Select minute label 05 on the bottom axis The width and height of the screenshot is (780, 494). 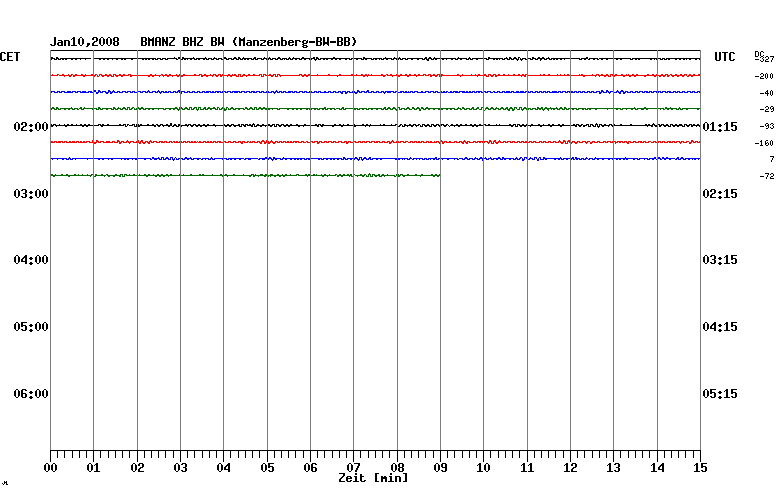pyautogui.click(x=267, y=468)
